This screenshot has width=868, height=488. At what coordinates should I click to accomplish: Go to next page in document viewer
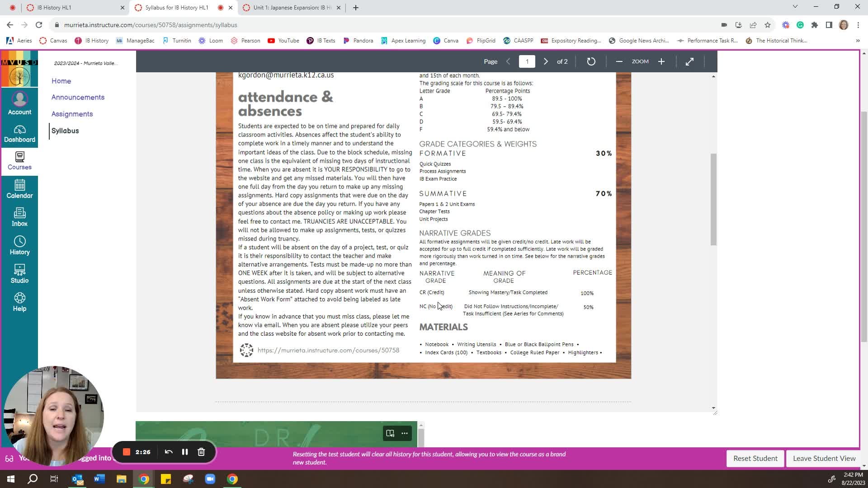point(546,61)
